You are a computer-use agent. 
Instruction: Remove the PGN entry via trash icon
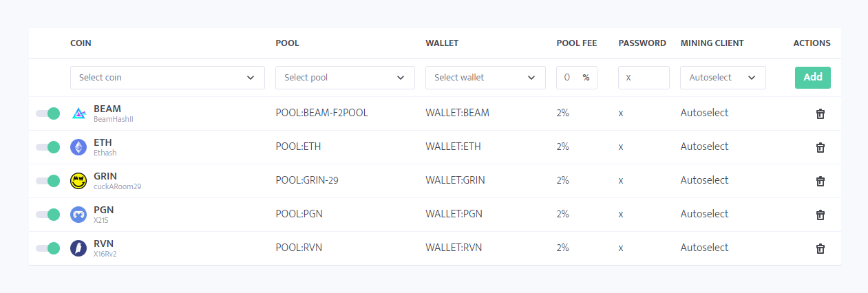click(820, 215)
